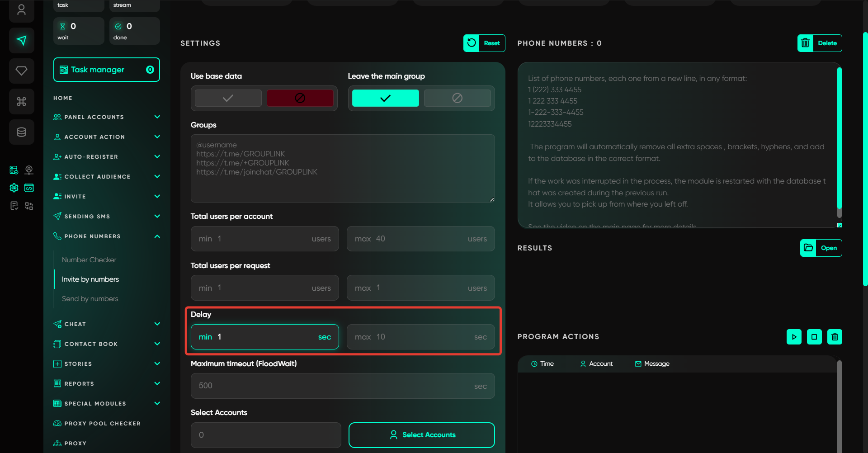Click the diamond icon in left rail
The width and height of the screenshot is (868, 453).
click(21, 71)
